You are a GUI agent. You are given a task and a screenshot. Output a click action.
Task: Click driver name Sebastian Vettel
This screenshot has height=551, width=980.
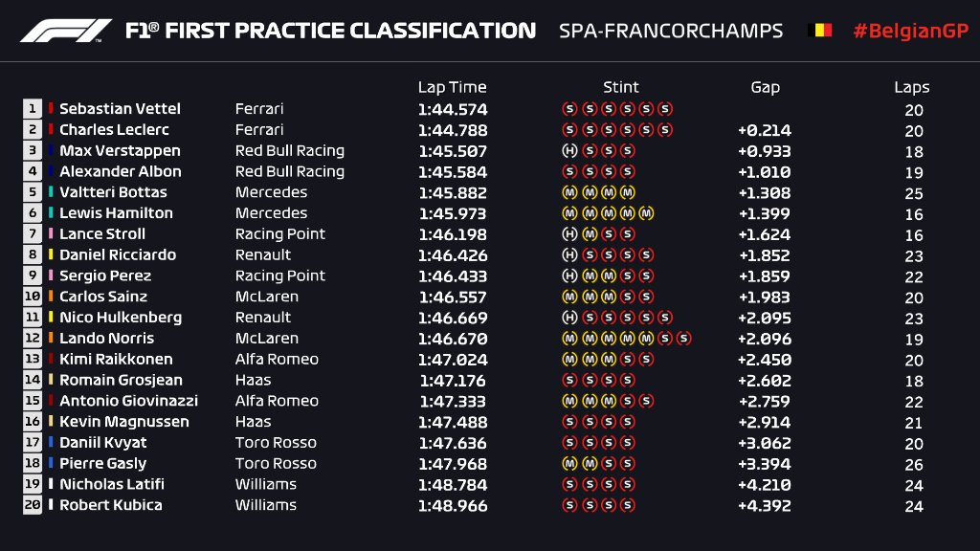tap(120, 109)
